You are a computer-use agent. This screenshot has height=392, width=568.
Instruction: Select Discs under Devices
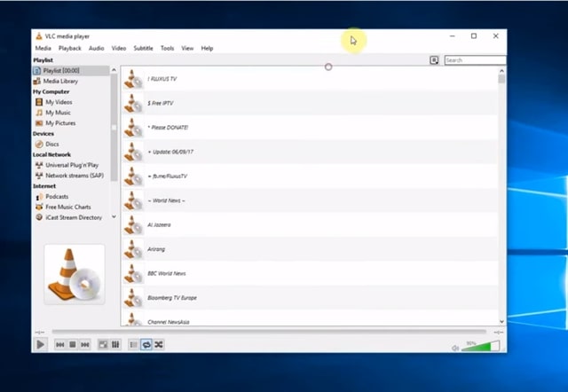52,144
